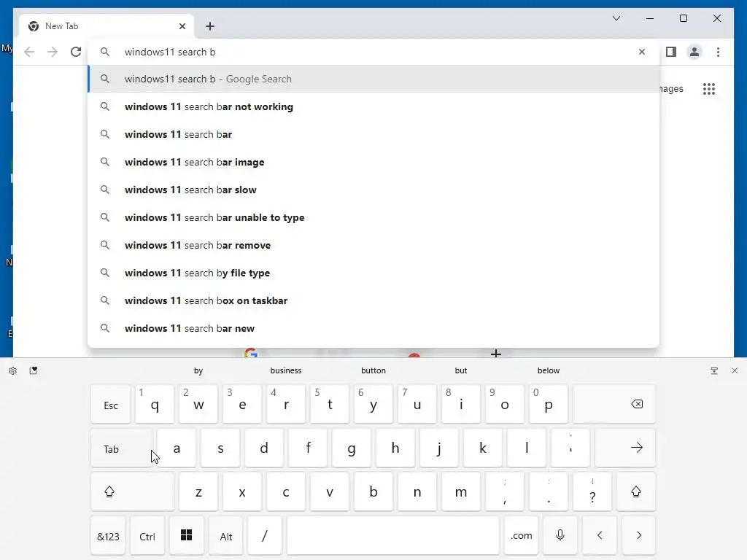Tap the Tab key
The height and width of the screenshot is (560, 747).
click(x=121, y=448)
